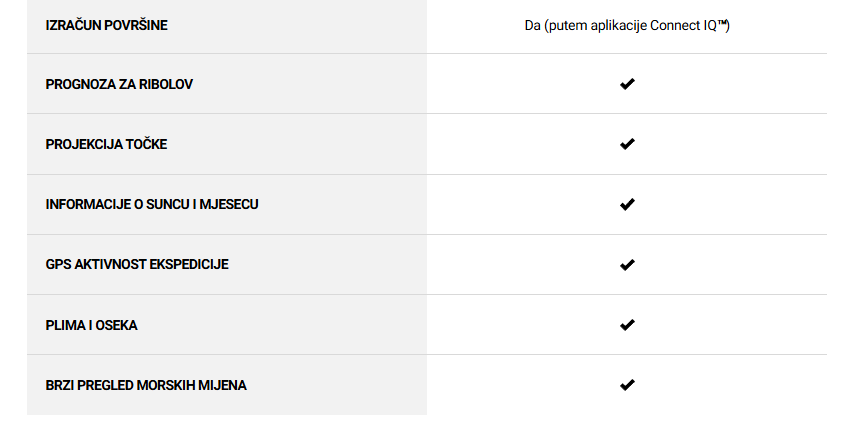Click the PROGNOZA ZA RIBOLOV label
This screenshot has width=852, height=442.
click(119, 84)
